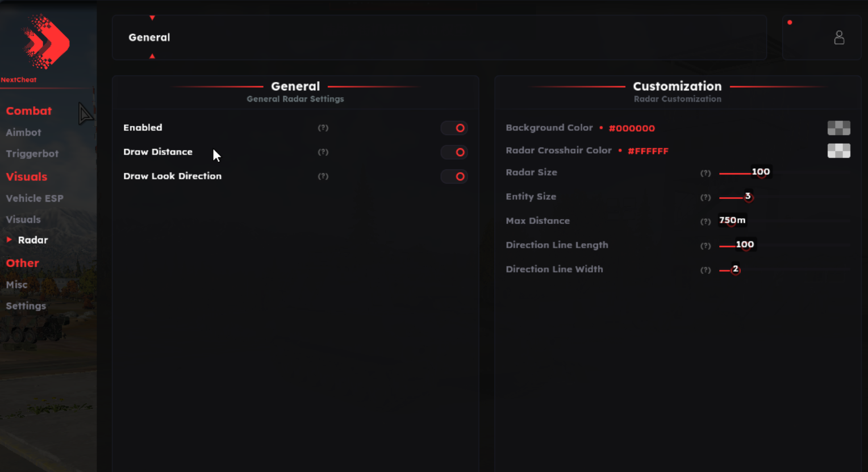Open the Settings section
This screenshot has height=472, width=868.
click(26, 306)
